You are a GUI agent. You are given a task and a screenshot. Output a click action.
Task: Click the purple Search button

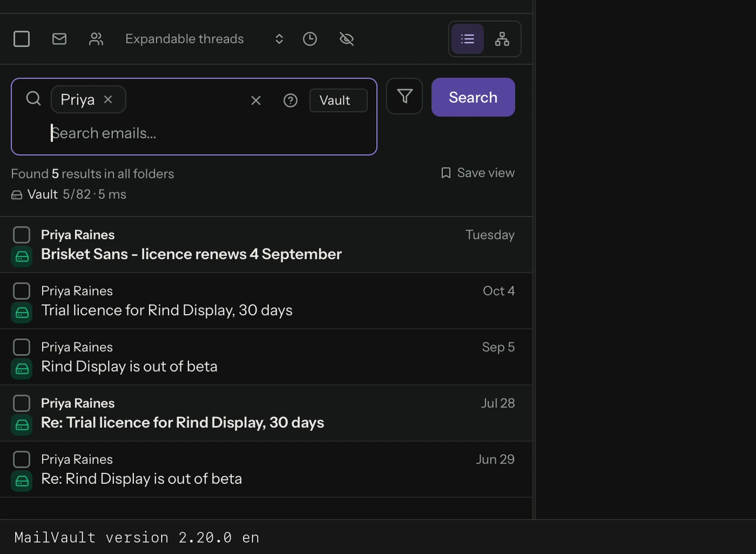473,97
